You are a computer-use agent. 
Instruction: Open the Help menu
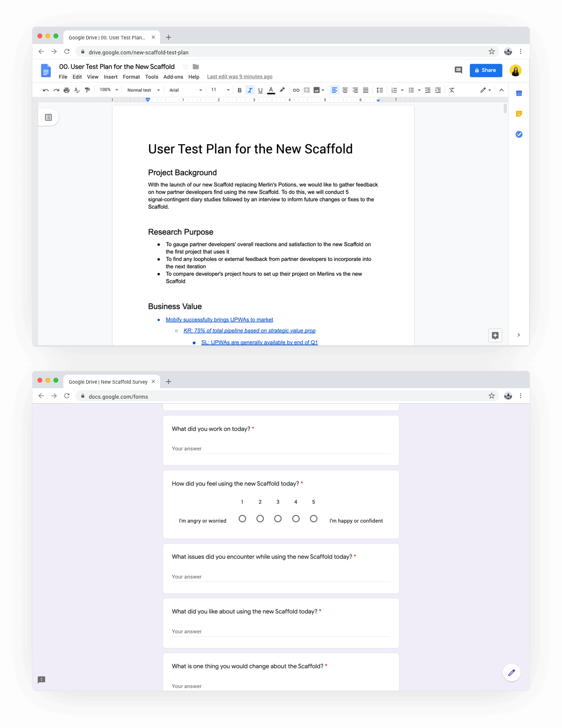click(x=194, y=77)
